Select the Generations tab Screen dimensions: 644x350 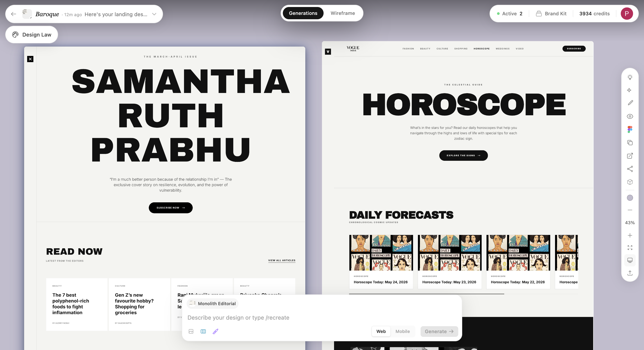(303, 13)
